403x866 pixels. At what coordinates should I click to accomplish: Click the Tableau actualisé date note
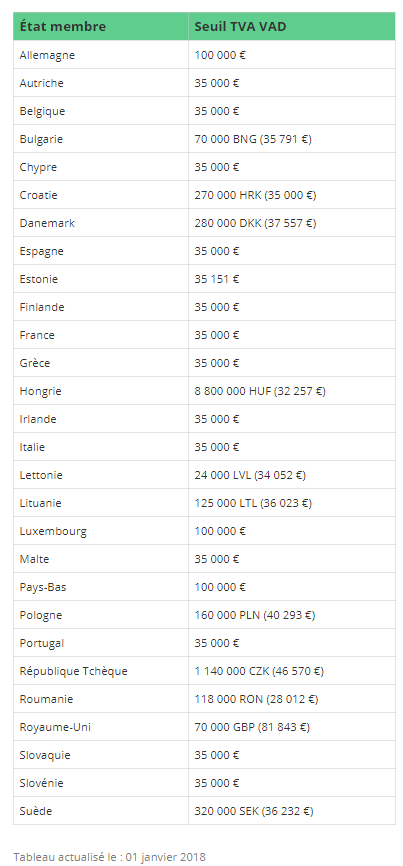109,857
